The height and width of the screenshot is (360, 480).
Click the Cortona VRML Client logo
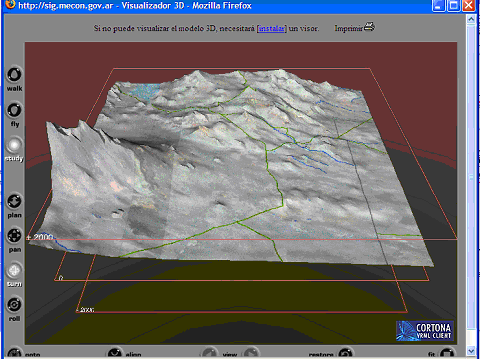tap(425, 331)
